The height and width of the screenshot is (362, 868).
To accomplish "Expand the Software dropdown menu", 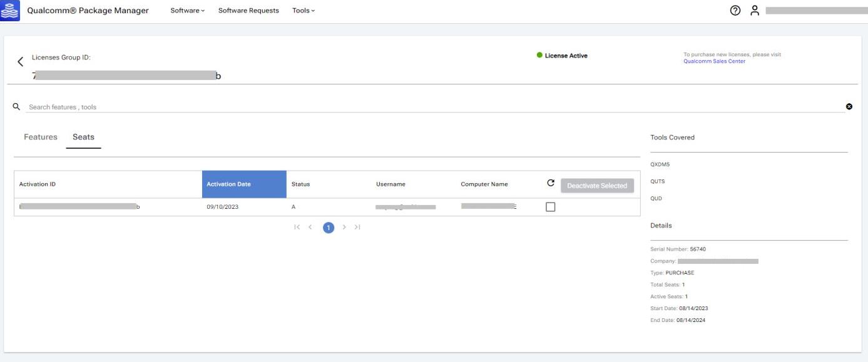I will [188, 11].
